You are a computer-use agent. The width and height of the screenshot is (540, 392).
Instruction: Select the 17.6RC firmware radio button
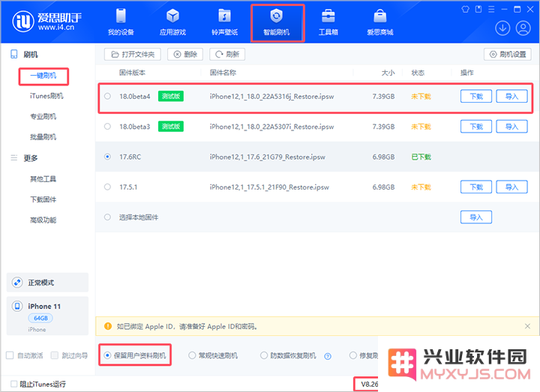(107, 157)
